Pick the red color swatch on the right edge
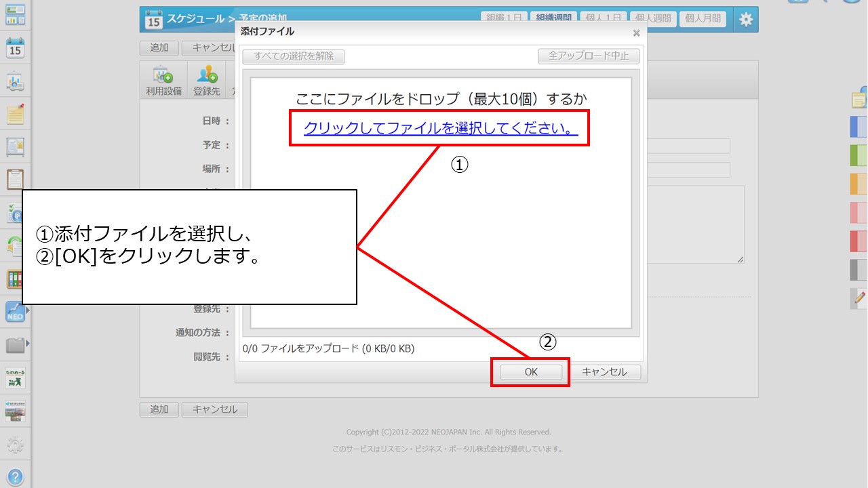 [x=859, y=241]
